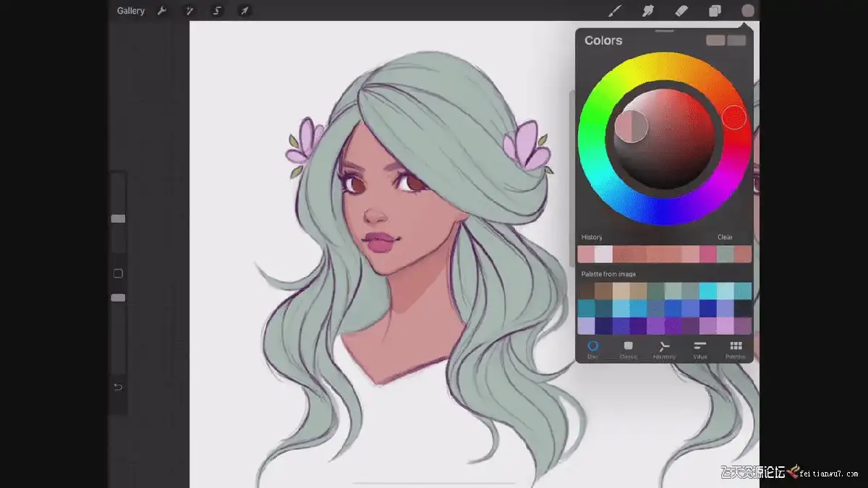
Task: Click the pink reticle on saturation disc
Action: [631, 127]
